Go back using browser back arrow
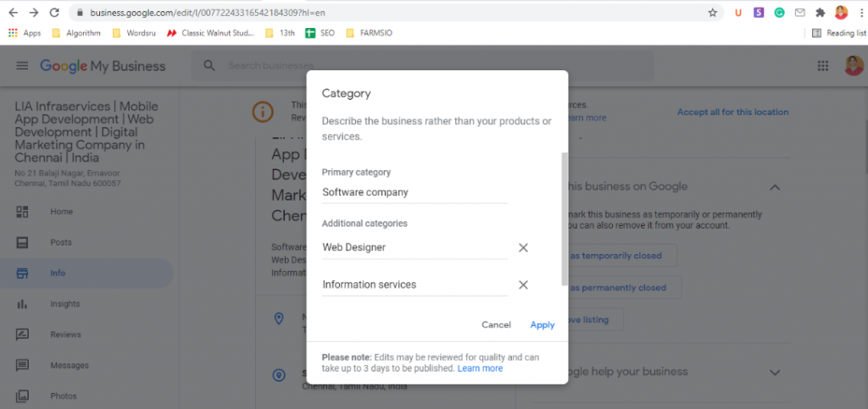 (14, 12)
